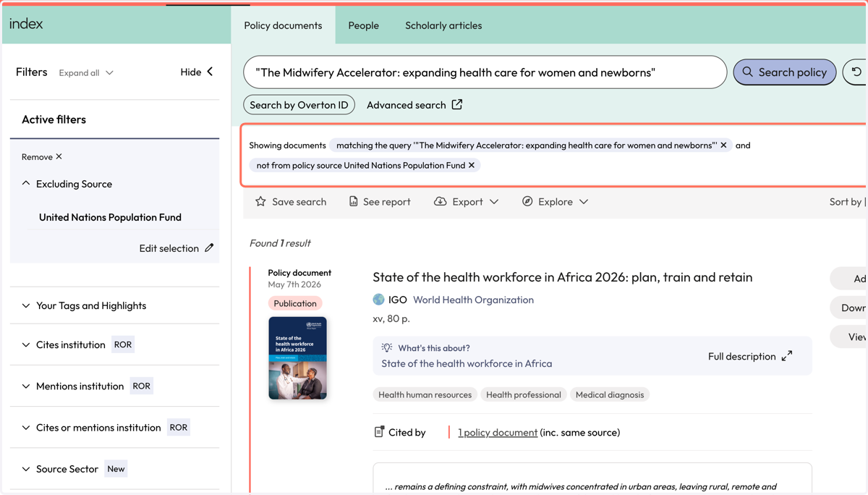Click the New badge beside Source Sector

(116, 469)
